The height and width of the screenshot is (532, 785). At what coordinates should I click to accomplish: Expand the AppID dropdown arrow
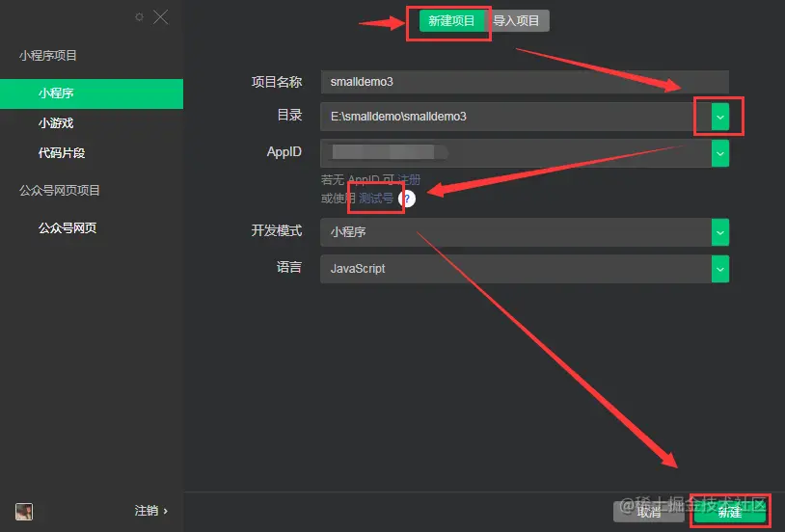pyautogui.click(x=720, y=153)
